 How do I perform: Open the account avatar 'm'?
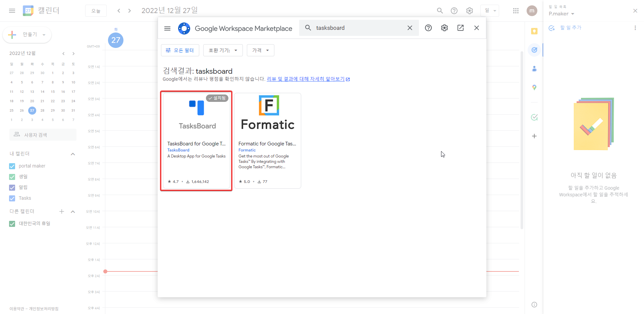pyautogui.click(x=532, y=11)
